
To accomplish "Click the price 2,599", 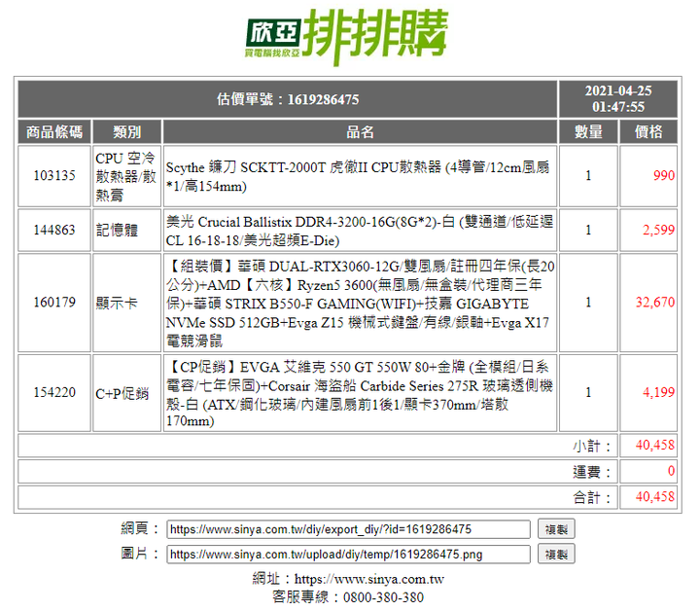I will tap(658, 230).
